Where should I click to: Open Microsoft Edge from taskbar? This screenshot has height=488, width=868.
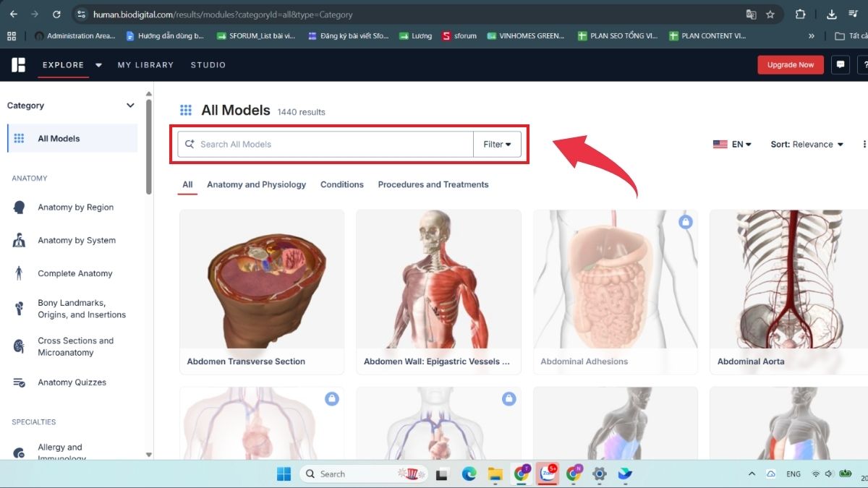[x=469, y=474]
